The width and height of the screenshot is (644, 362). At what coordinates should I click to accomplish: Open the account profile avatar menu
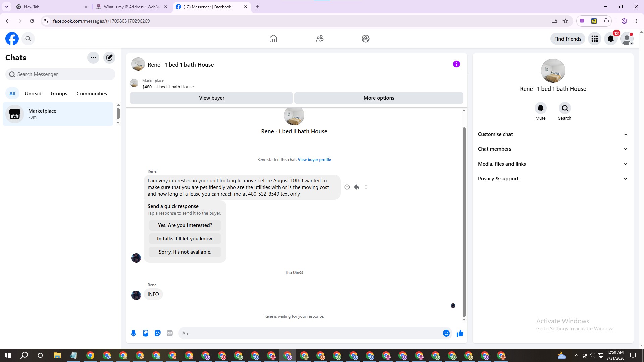pos(627,39)
